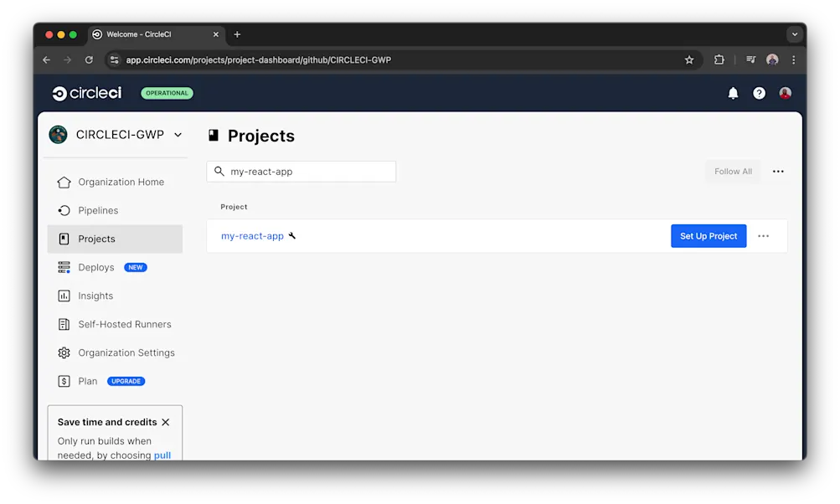The width and height of the screenshot is (840, 504).
Task: Go to Organization Home via house icon
Action: coord(64,182)
